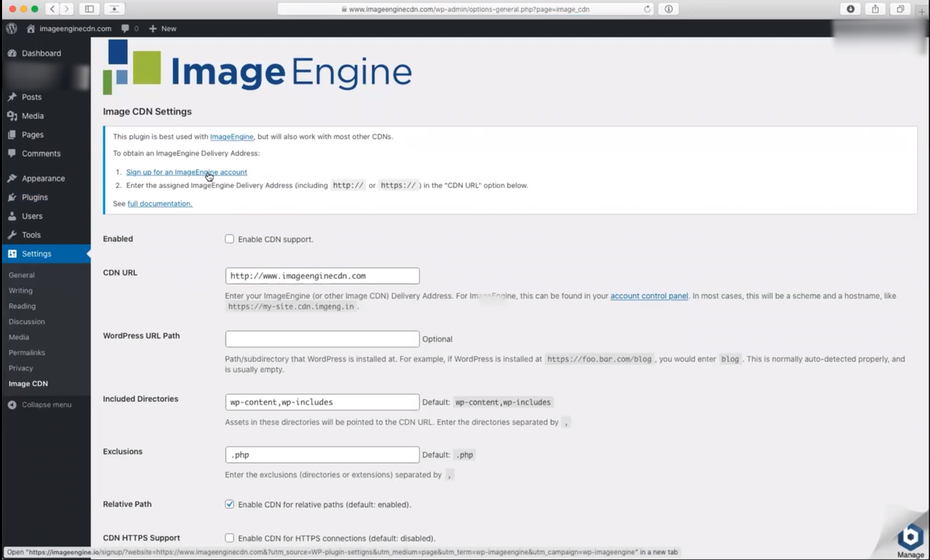
Task: Reload the page using the refresh icon
Action: pos(647,9)
